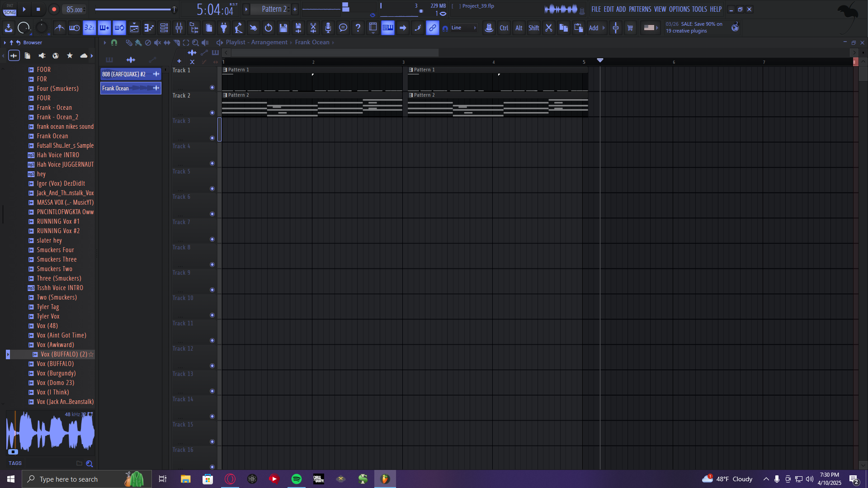Image resolution: width=868 pixels, height=488 pixels.
Task: Click the typing keyboard to piano icon
Action: coord(388,28)
